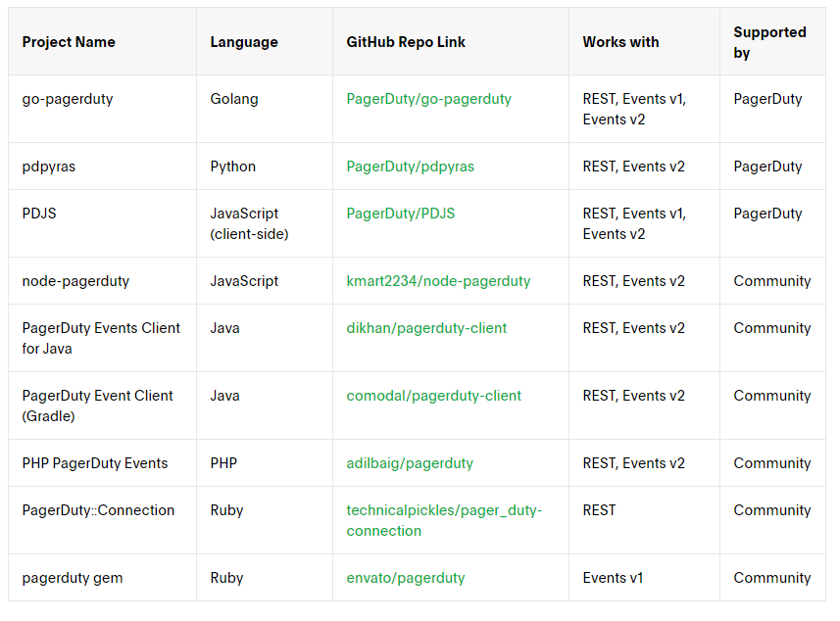Click Community in PHP PagerDuty Events row
The width and height of the screenshot is (840, 621).
pos(772,463)
